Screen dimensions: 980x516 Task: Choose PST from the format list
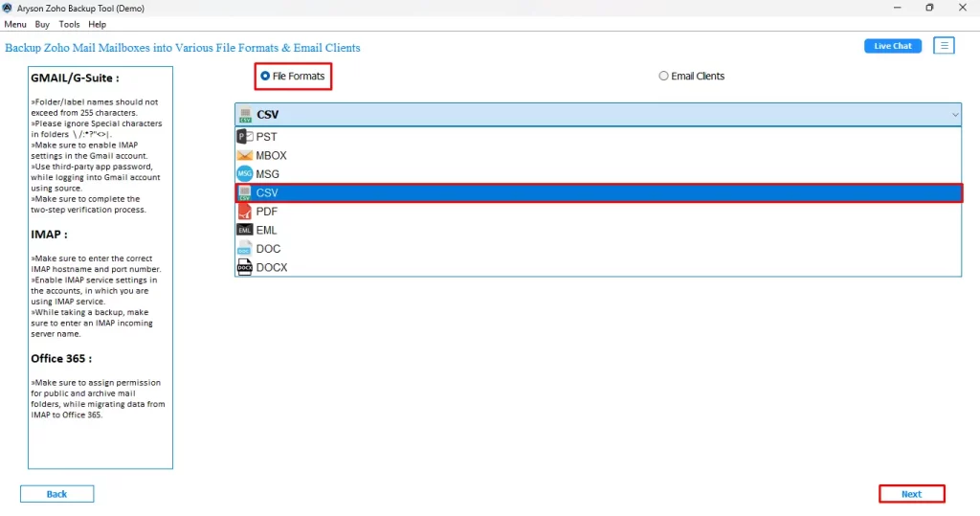pos(598,136)
